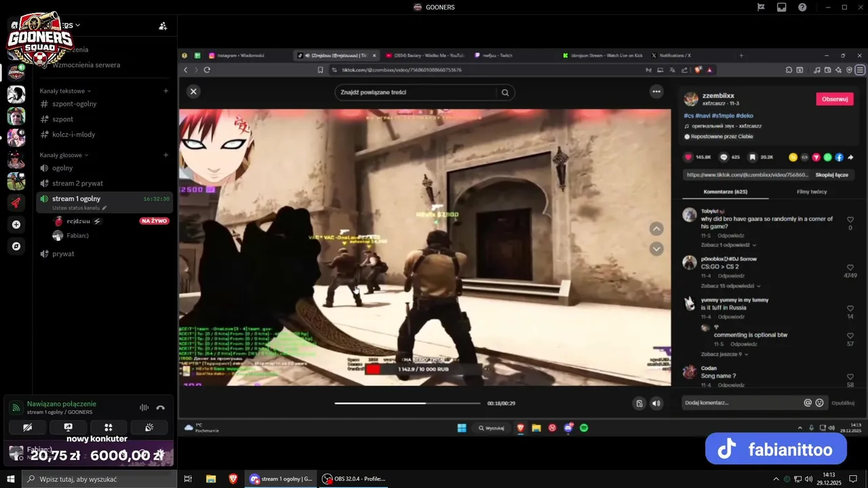Viewport: 868px width, 488px height.
Task: Toggle camera in Discord voice panel
Action: (28, 427)
